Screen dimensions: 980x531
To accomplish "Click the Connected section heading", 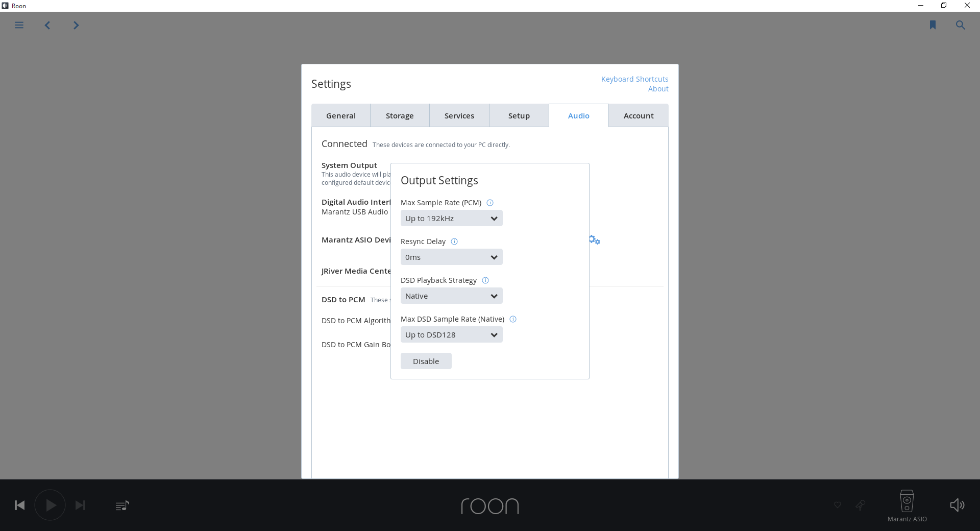I will pyautogui.click(x=345, y=144).
